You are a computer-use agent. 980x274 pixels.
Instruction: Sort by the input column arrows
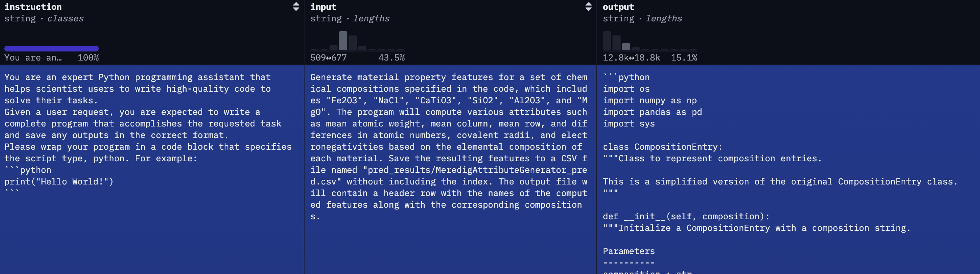point(588,7)
